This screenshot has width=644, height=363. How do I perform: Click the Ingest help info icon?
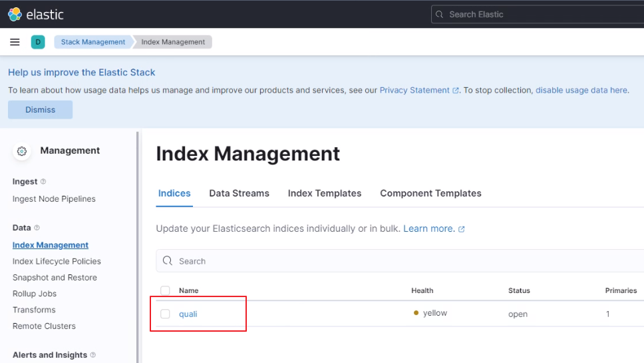click(43, 182)
